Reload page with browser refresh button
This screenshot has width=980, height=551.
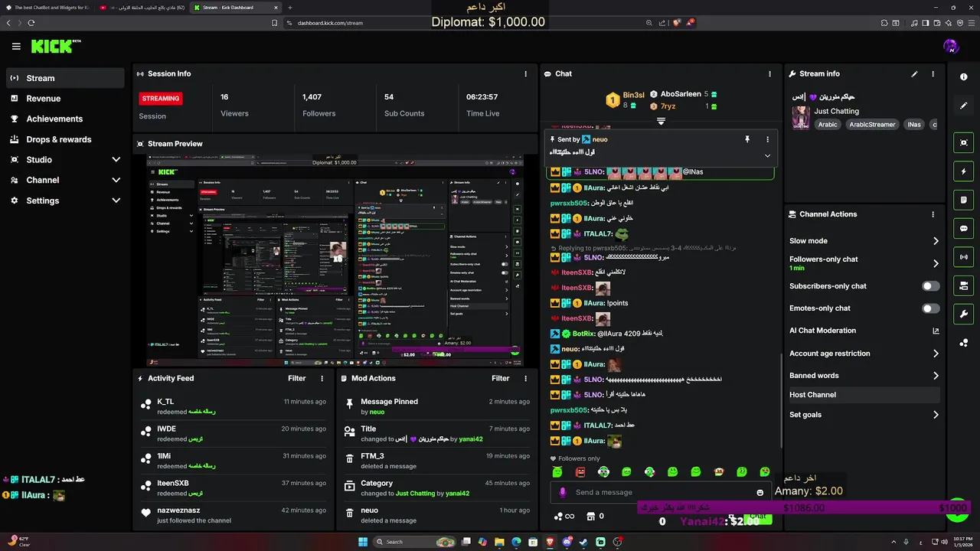31,23
